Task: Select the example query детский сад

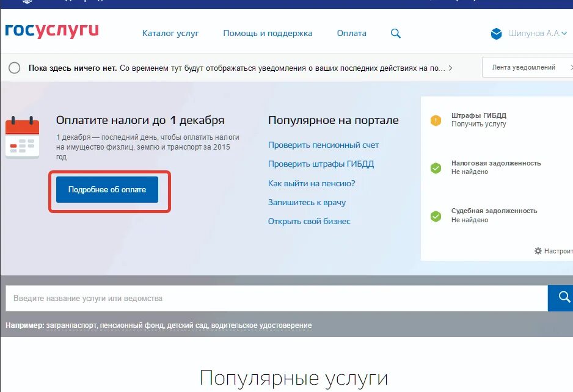Action: click(x=188, y=325)
